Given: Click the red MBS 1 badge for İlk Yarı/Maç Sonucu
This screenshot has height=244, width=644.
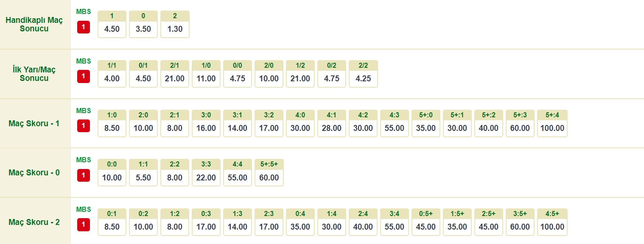Looking at the screenshot, I should [84, 77].
